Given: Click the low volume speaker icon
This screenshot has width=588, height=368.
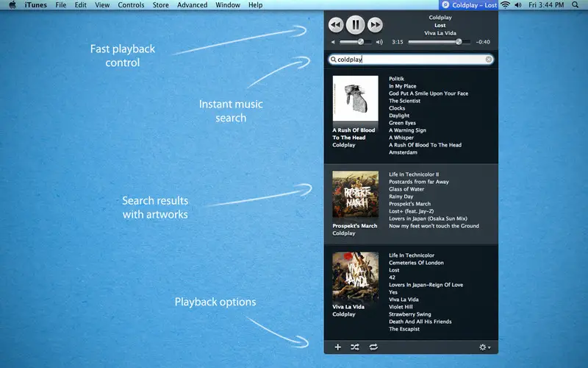Looking at the screenshot, I should [x=333, y=42].
